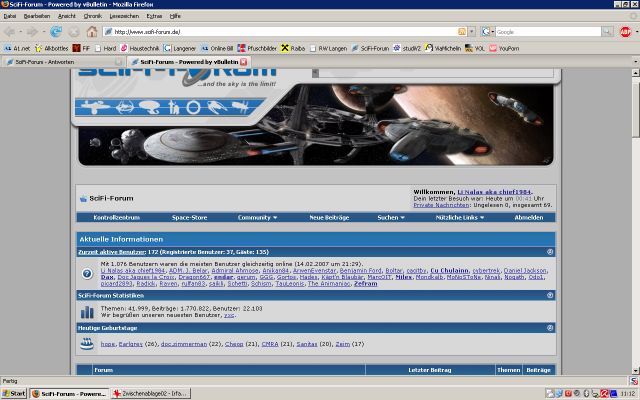The height and width of the screenshot is (400, 640).
Task: Click into the URL address bar
Action: click(280, 32)
